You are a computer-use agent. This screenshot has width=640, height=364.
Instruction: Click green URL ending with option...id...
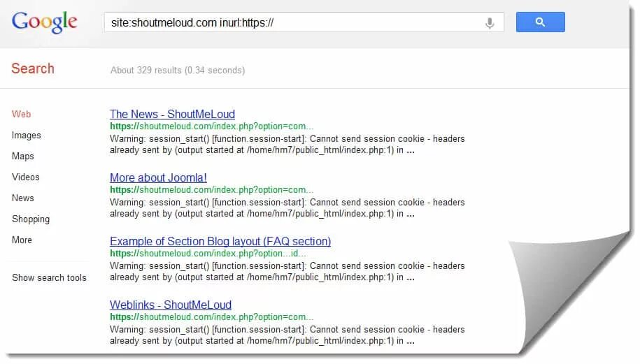(x=208, y=254)
